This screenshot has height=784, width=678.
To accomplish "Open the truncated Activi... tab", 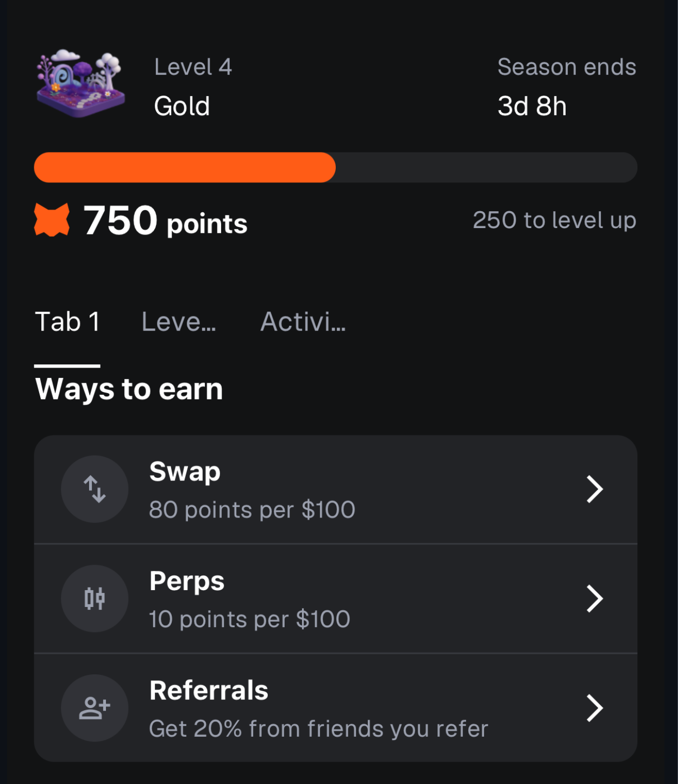I will [303, 322].
